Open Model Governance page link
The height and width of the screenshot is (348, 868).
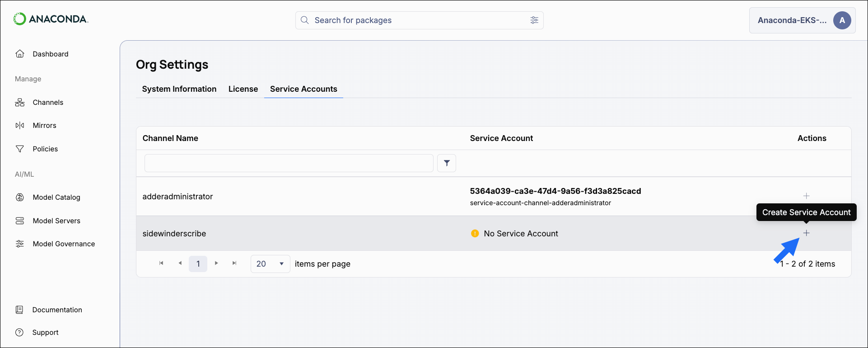64,244
